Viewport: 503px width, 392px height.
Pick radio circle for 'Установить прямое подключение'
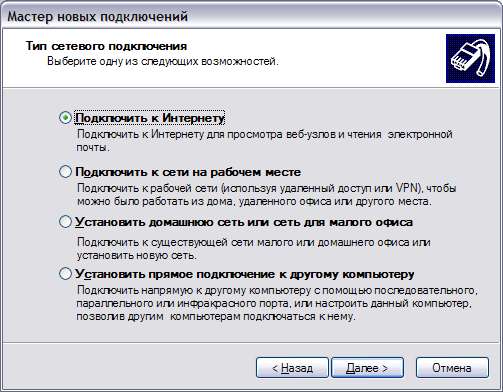tap(65, 274)
